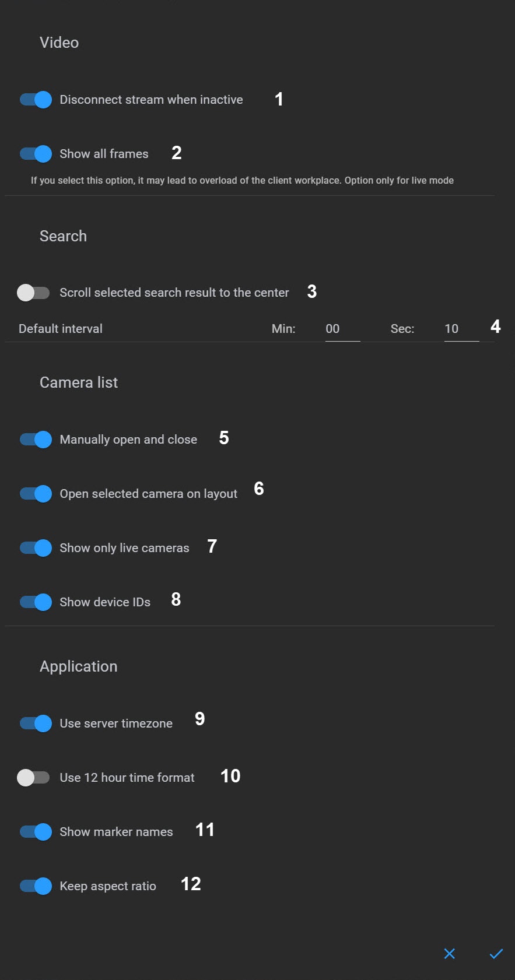Viewport: 515px width, 980px height.
Task: Click the Use 12 hour time format label
Action: 127,778
